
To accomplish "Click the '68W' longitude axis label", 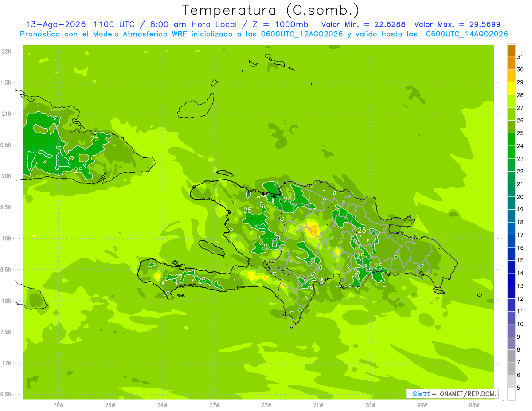I will pos(474,405).
